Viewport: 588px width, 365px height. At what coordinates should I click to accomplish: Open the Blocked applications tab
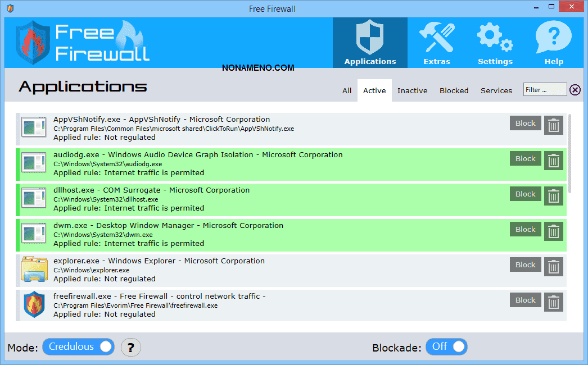point(454,90)
